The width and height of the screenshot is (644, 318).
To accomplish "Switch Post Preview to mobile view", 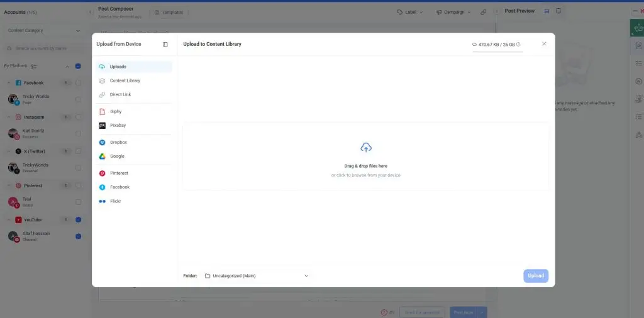I will coord(558,11).
